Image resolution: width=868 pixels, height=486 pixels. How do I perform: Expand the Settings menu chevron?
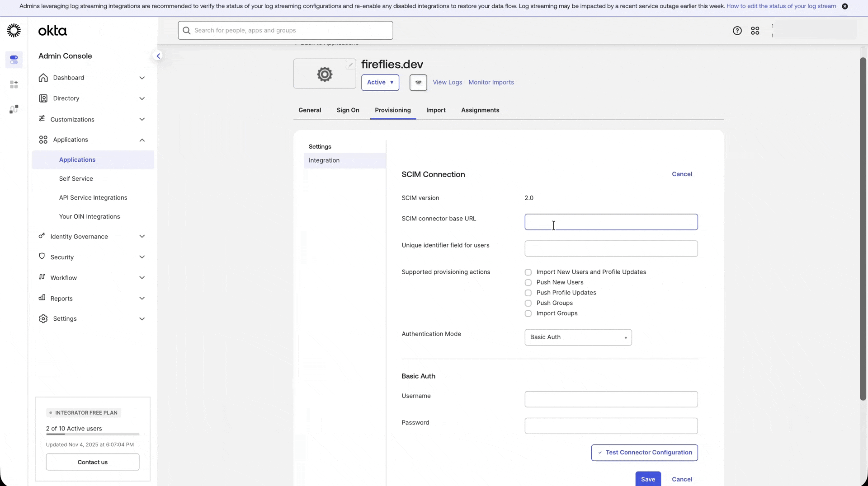(x=142, y=319)
